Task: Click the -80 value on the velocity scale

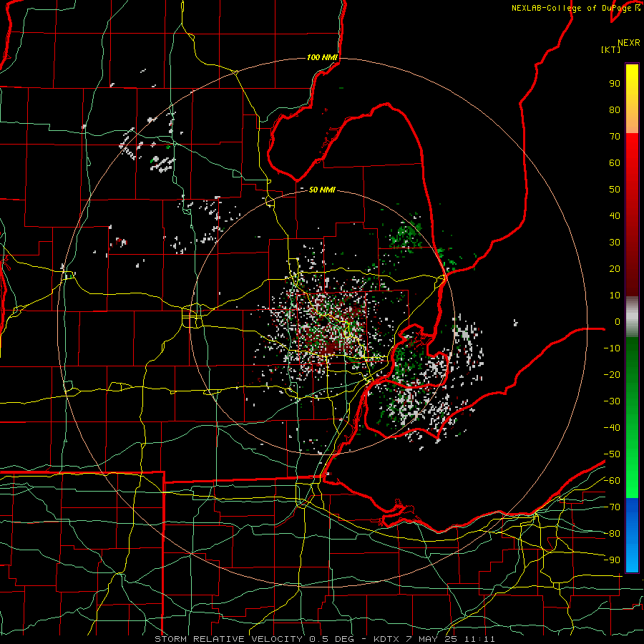Action: [x=612, y=534]
